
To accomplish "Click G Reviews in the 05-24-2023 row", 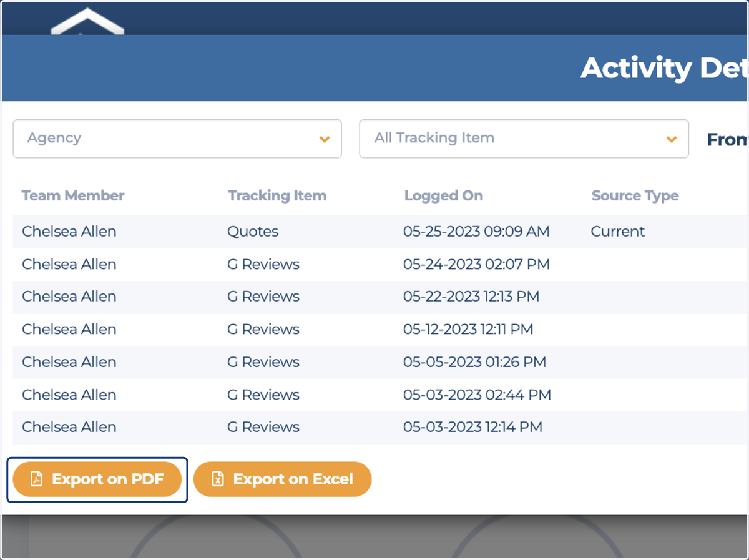I will [x=263, y=265].
